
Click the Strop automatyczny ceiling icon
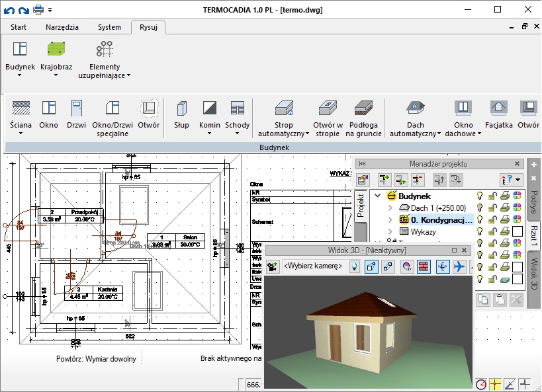click(284, 108)
